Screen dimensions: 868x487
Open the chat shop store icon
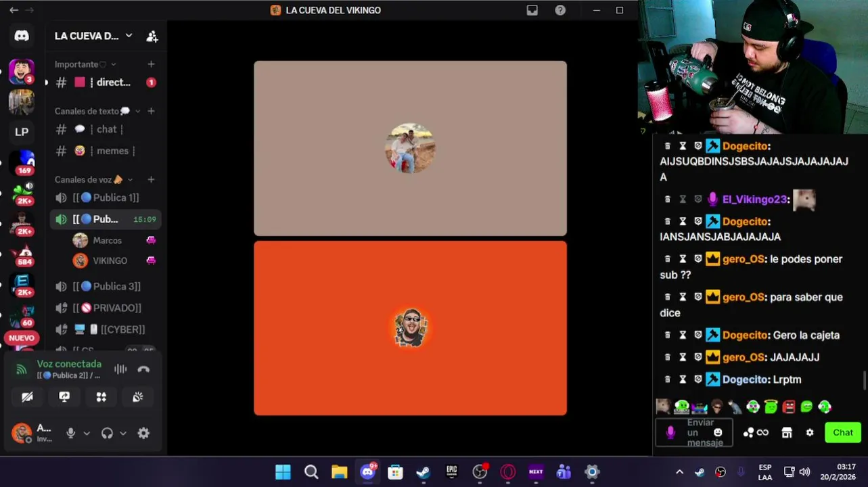(787, 433)
